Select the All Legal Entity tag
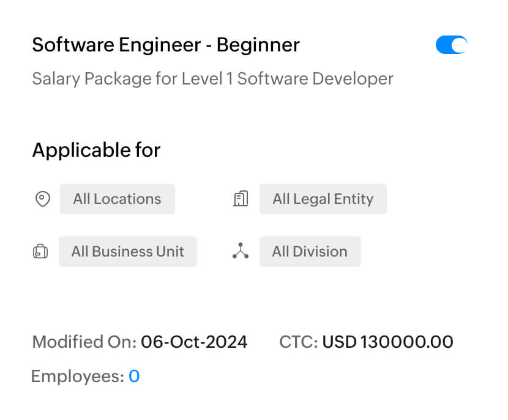The width and height of the screenshot is (508, 420). click(323, 199)
